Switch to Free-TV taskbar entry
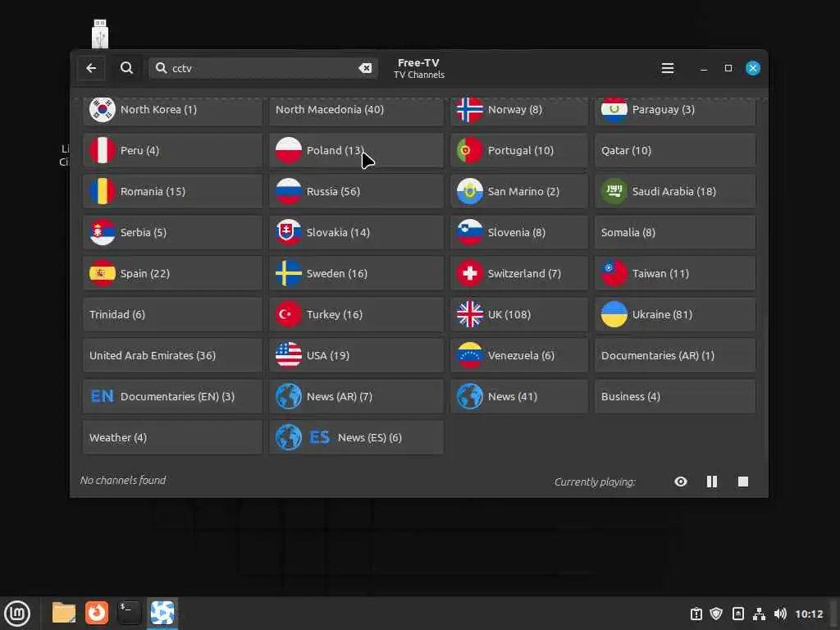840x630 pixels. pos(162,613)
